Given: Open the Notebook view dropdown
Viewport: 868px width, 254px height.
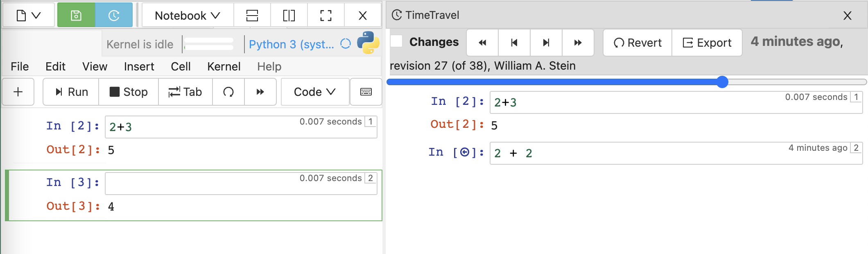Looking at the screenshot, I should pos(187,16).
